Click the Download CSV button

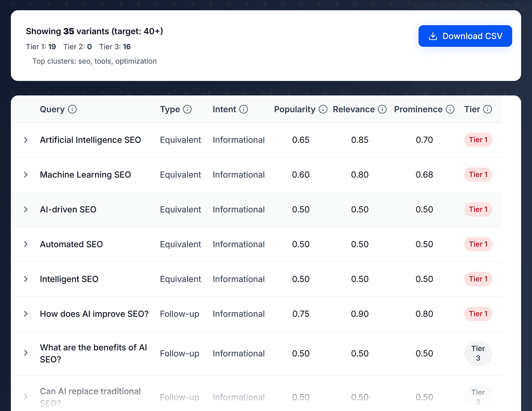pos(465,36)
